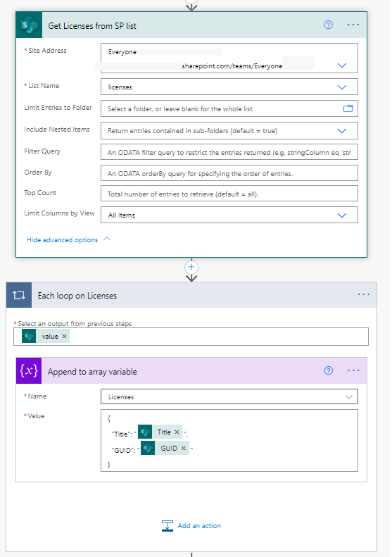Open ellipsis menu of Append to array variable
This screenshot has height=557, width=392.
click(353, 370)
